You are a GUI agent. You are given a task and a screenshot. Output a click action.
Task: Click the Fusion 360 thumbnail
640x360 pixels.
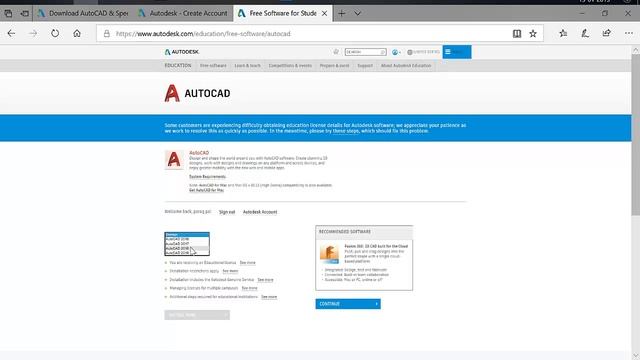pyautogui.click(x=329, y=253)
